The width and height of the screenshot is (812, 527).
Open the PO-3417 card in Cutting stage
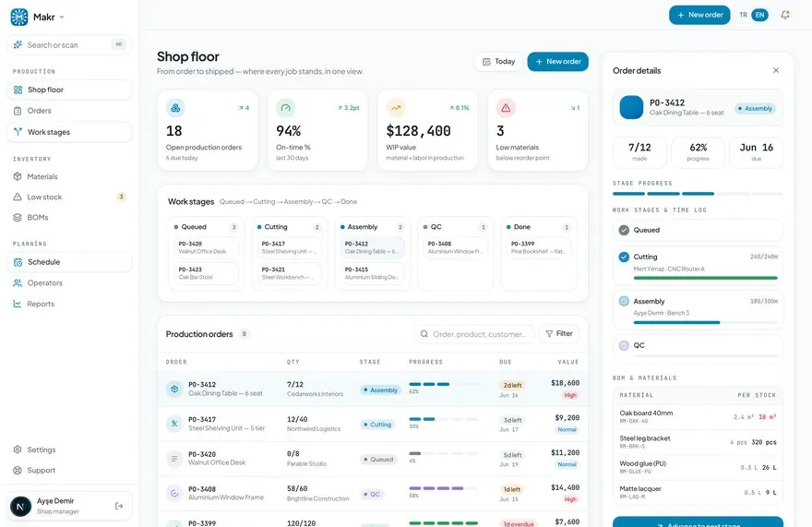289,247
